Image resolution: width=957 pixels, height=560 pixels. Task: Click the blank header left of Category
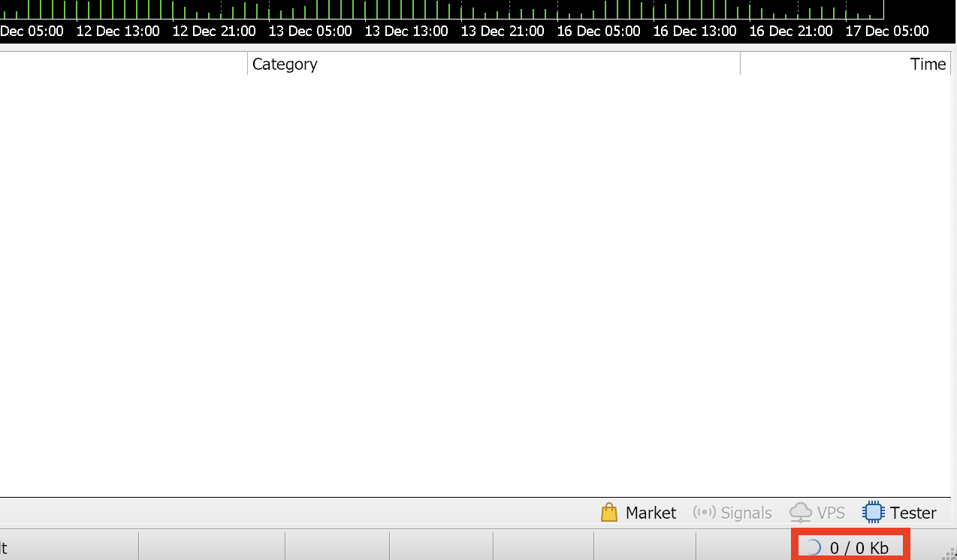[x=123, y=64]
